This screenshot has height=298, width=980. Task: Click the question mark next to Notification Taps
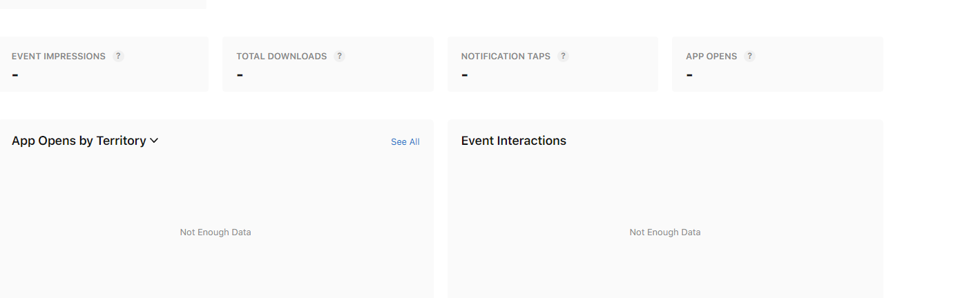click(563, 57)
